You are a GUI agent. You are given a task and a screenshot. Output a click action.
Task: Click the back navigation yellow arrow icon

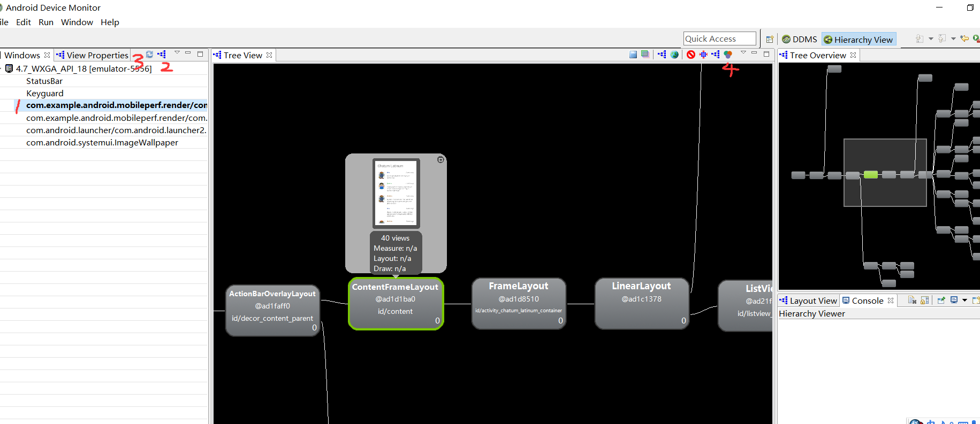click(x=964, y=38)
